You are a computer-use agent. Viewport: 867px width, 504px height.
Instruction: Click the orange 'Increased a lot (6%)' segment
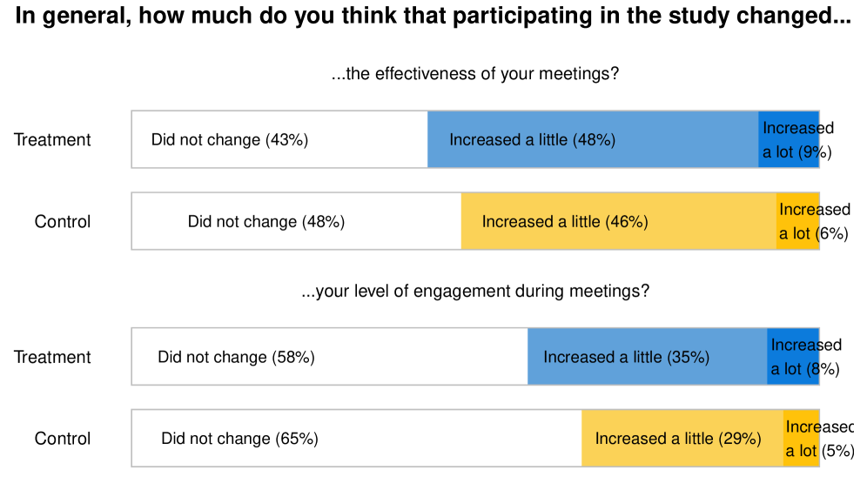click(797, 222)
